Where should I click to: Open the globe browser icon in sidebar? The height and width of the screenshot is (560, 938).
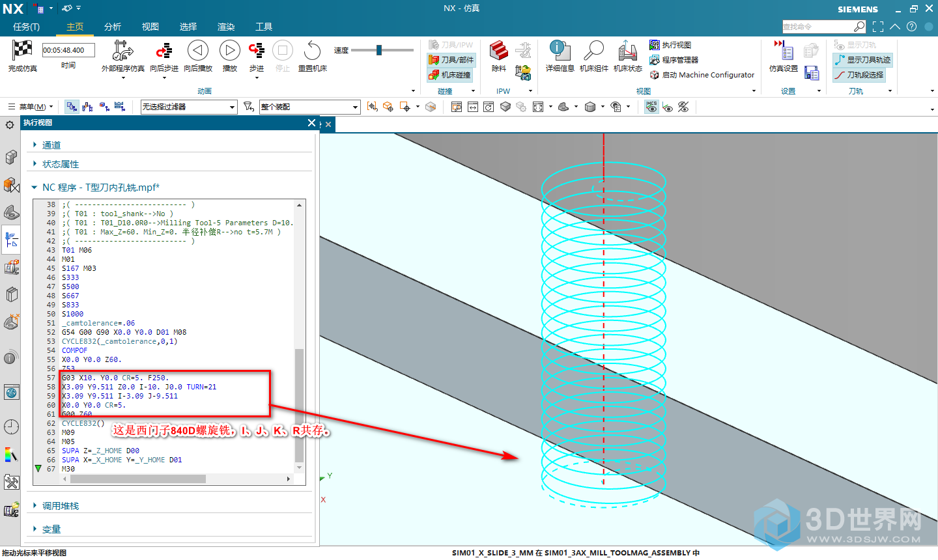tap(11, 392)
